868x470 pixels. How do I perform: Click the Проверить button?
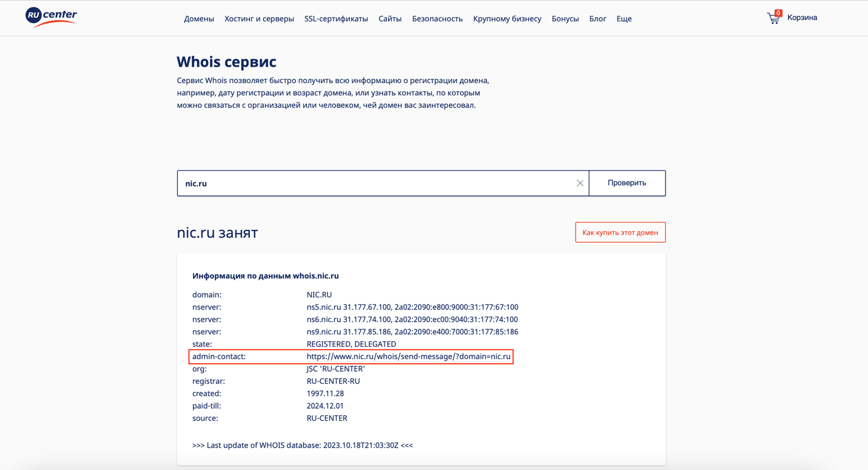(x=627, y=183)
